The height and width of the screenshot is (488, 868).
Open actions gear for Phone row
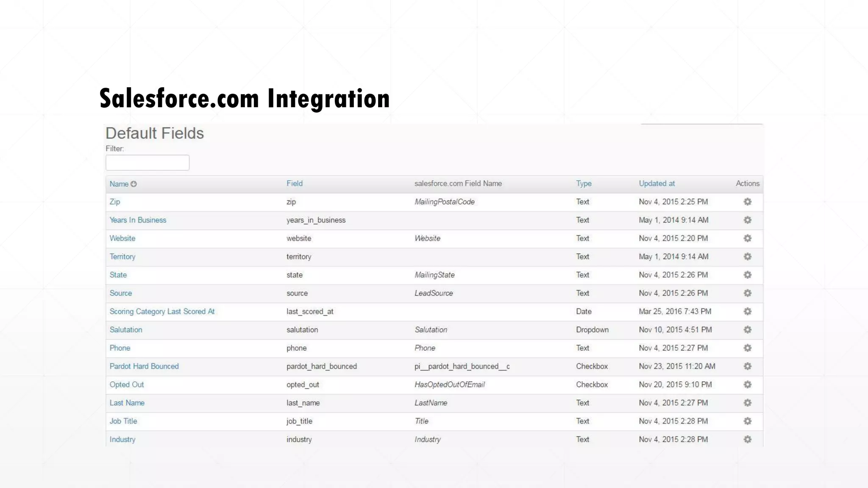pos(748,348)
